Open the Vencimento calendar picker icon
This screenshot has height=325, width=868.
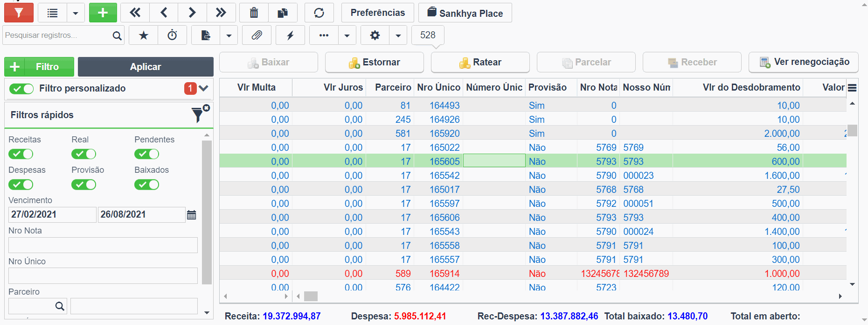(x=192, y=215)
